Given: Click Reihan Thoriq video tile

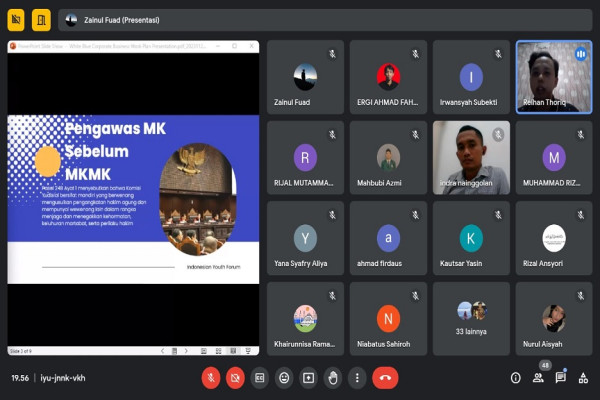Looking at the screenshot, I should pos(554,77).
